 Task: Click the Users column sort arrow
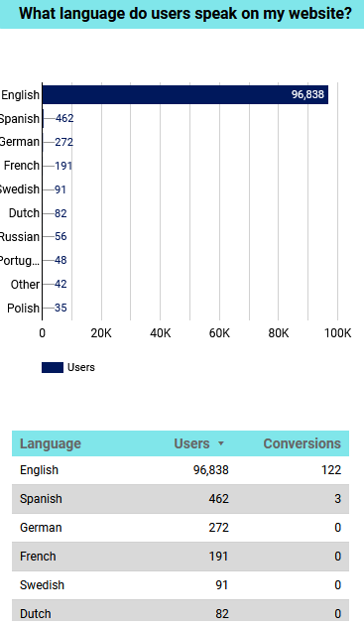click(221, 443)
